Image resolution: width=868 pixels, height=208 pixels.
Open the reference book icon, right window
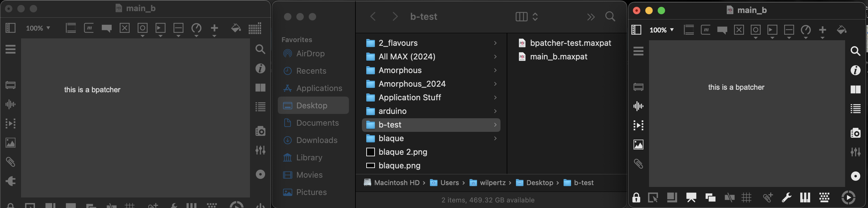pyautogui.click(x=856, y=89)
